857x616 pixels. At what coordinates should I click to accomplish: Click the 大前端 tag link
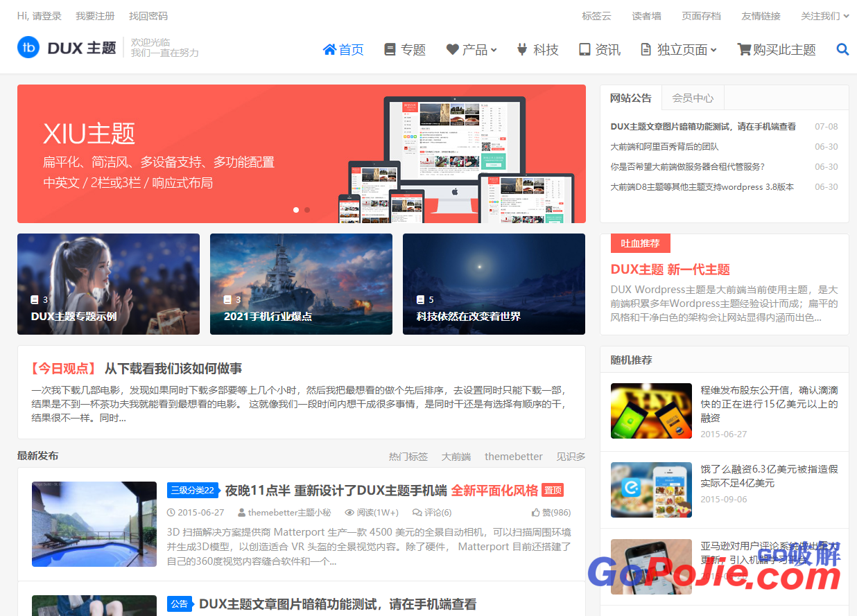point(456,457)
